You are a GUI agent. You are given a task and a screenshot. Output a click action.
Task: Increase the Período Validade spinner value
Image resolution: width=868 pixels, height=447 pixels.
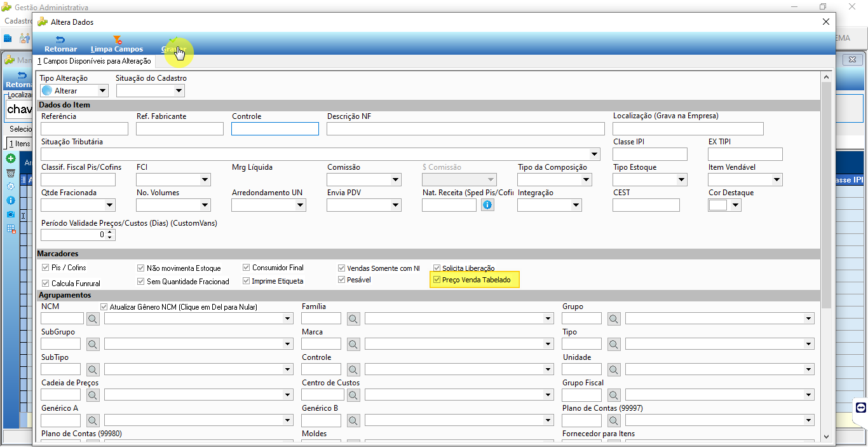(x=111, y=231)
